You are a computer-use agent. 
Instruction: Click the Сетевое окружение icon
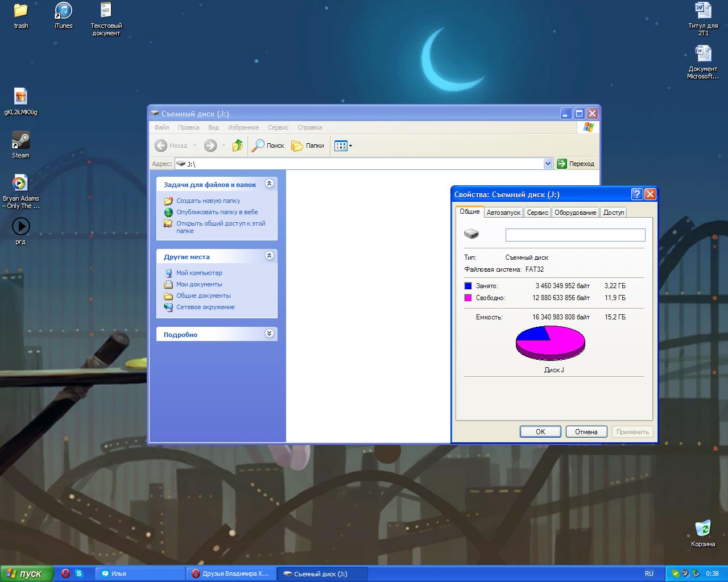point(168,307)
